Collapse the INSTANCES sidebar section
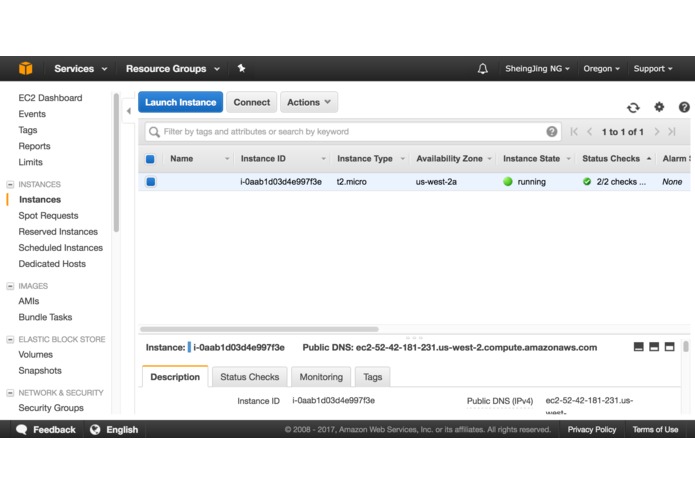Image resolution: width=695 pixels, height=494 pixels. pyautogui.click(x=10, y=184)
